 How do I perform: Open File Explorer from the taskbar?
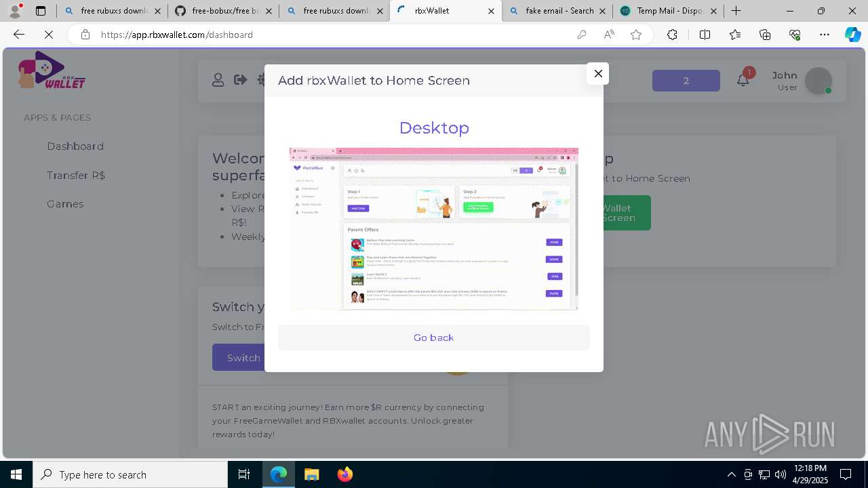click(x=311, y=474)
